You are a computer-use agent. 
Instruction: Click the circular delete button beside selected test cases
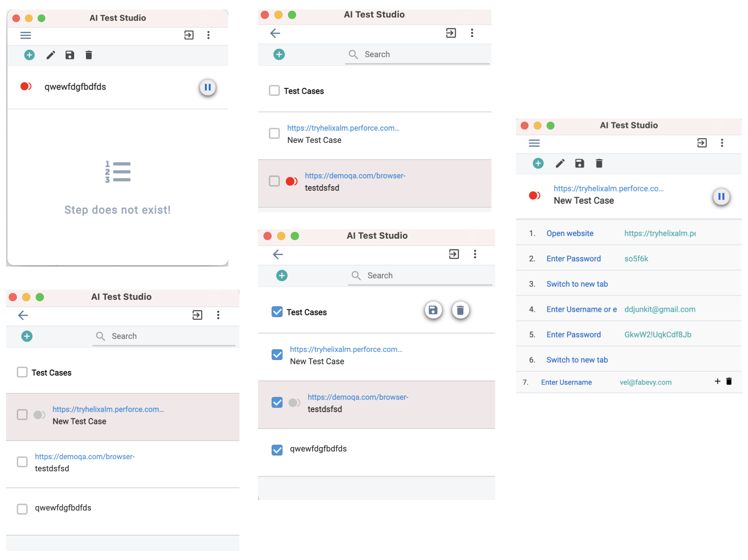coord(460,310)
